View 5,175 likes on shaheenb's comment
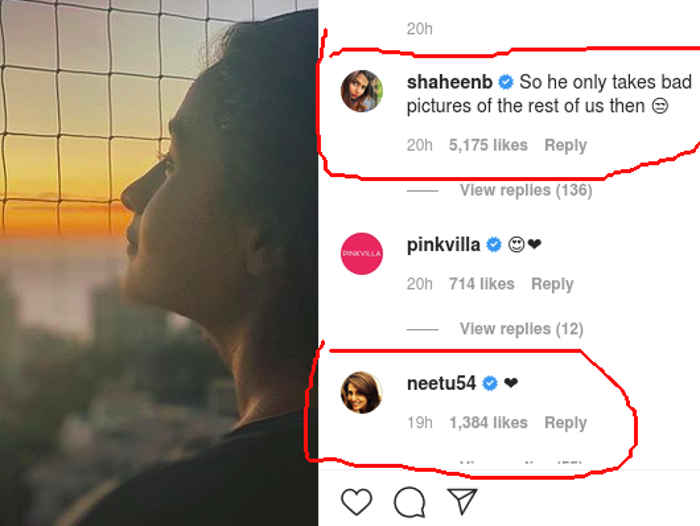This screenshot has width=700, height=526. coord(488,145)
